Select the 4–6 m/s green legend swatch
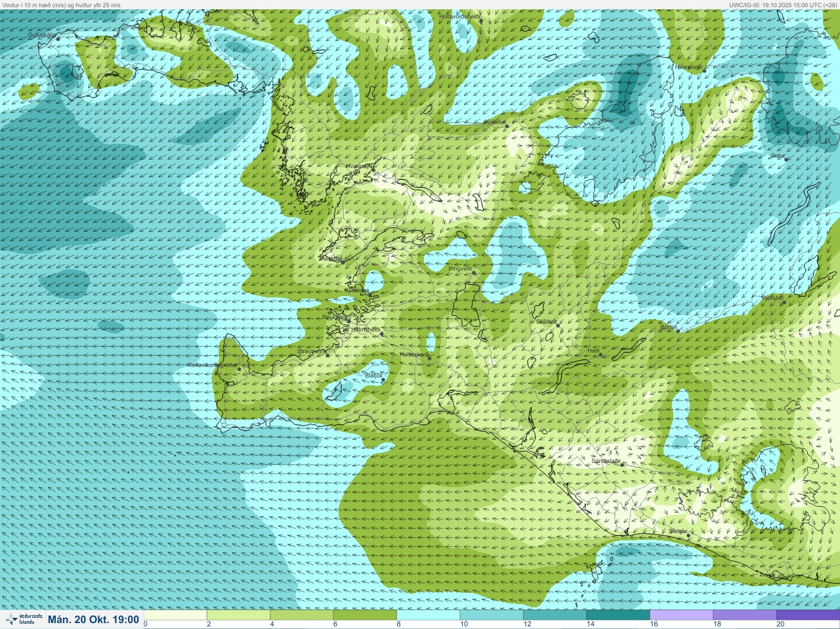The image size is (840, 629). (302, 615)
